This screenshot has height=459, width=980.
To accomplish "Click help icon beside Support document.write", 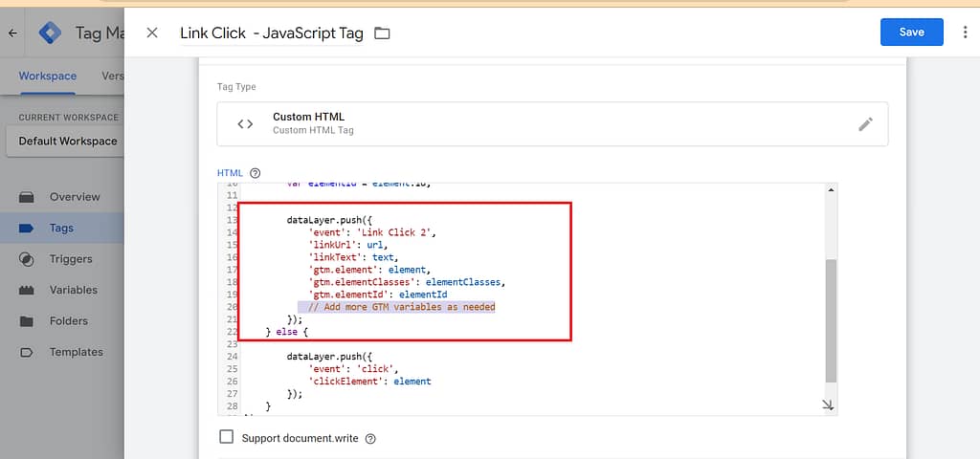I will pos(370,439).
